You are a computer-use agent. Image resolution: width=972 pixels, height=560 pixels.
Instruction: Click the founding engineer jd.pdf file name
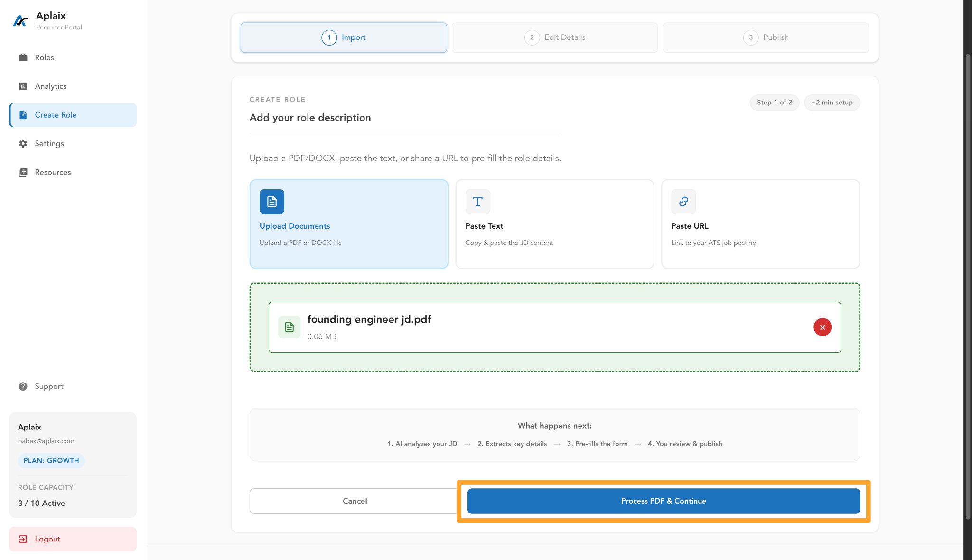tap(369, 319)
